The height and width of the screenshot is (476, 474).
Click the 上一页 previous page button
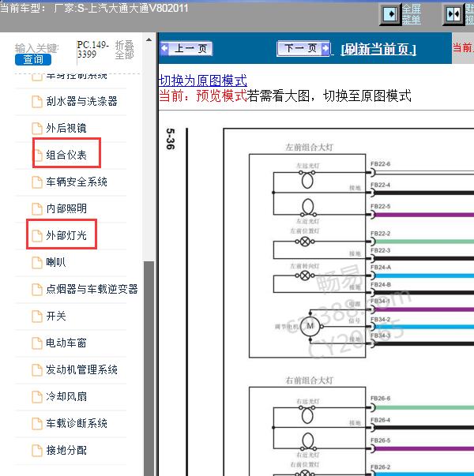click(186, 49)
